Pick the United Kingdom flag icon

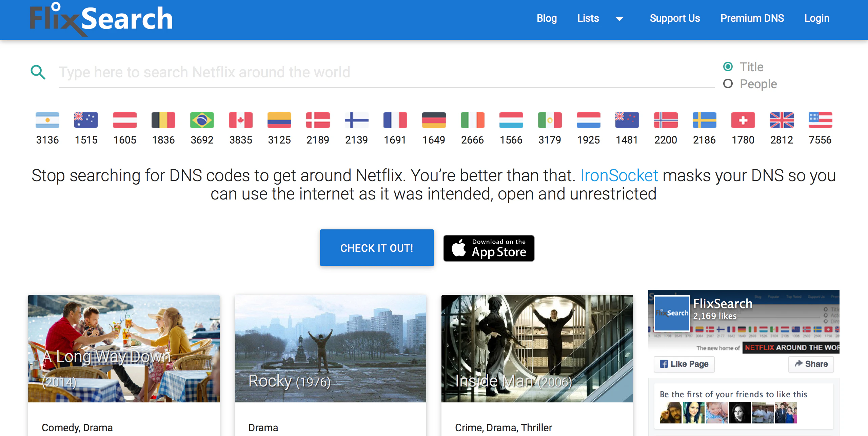782,120
